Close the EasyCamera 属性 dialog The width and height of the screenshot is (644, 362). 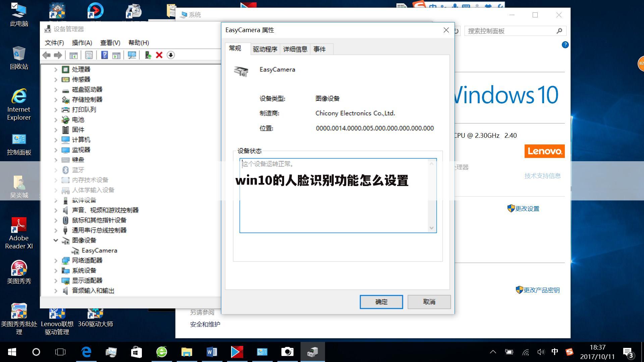tap(446, 30)
